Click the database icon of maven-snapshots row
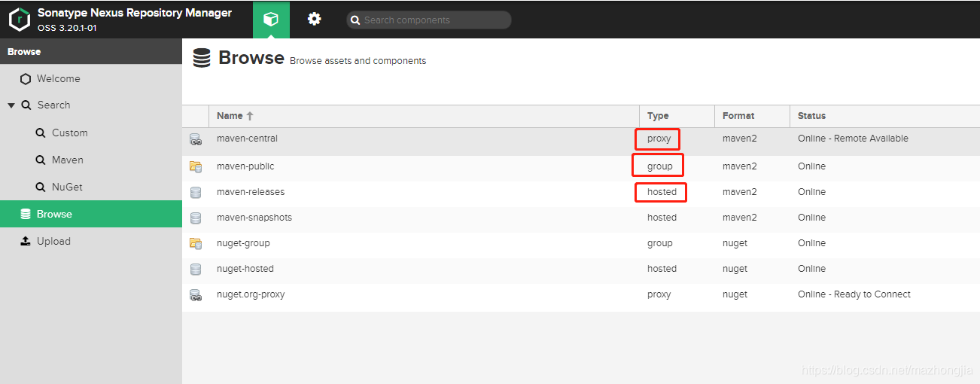This screenshot has width=980, height=384. [196, 218]
